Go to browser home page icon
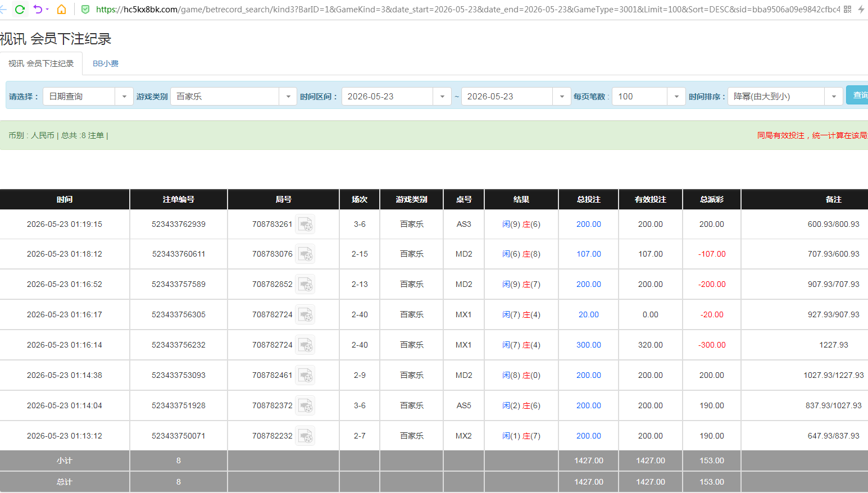Image resolution: width=868 pixels, height=493 pixels. pos(62,10)
